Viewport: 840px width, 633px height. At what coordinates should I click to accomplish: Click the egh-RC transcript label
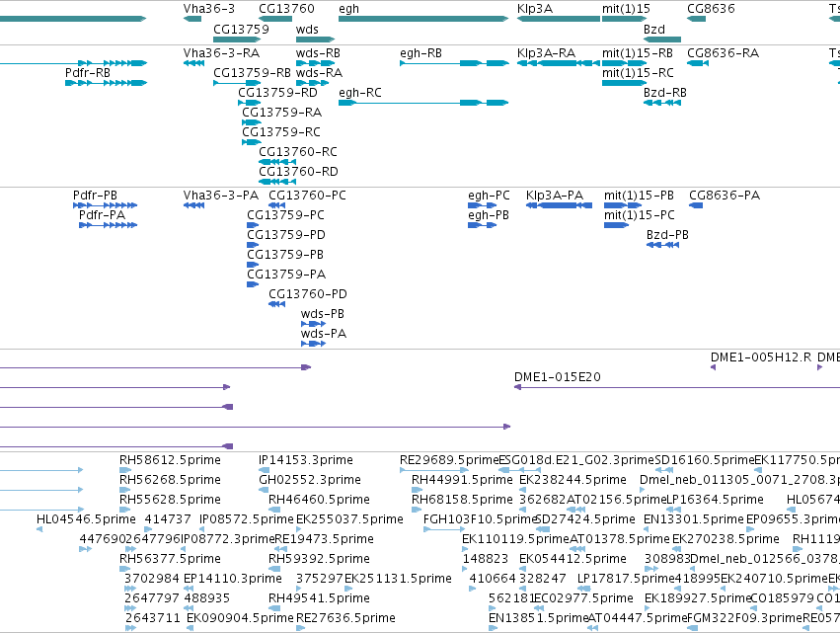[360, 93]
